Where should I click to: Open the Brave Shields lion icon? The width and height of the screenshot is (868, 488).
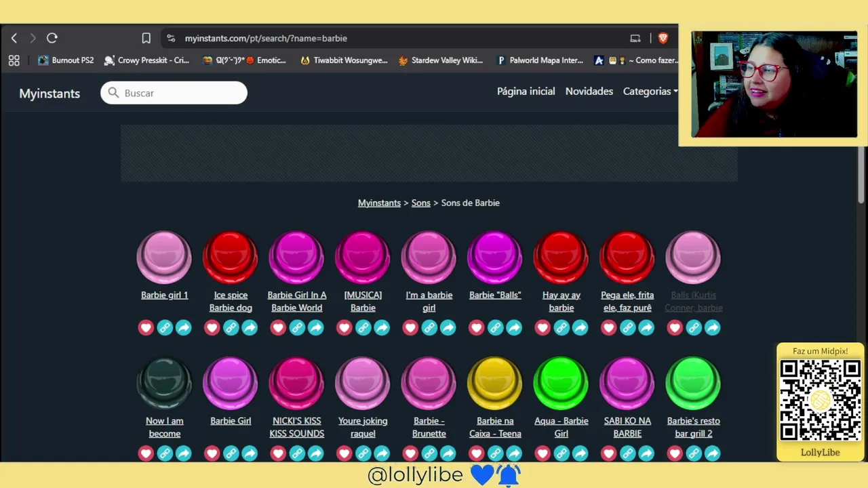click(663, 39)
